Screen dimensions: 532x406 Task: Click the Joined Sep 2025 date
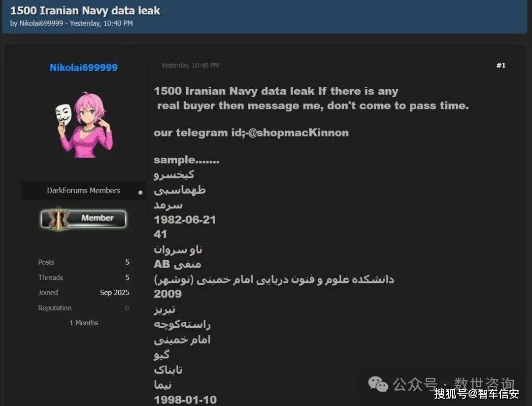click(114, 292)
